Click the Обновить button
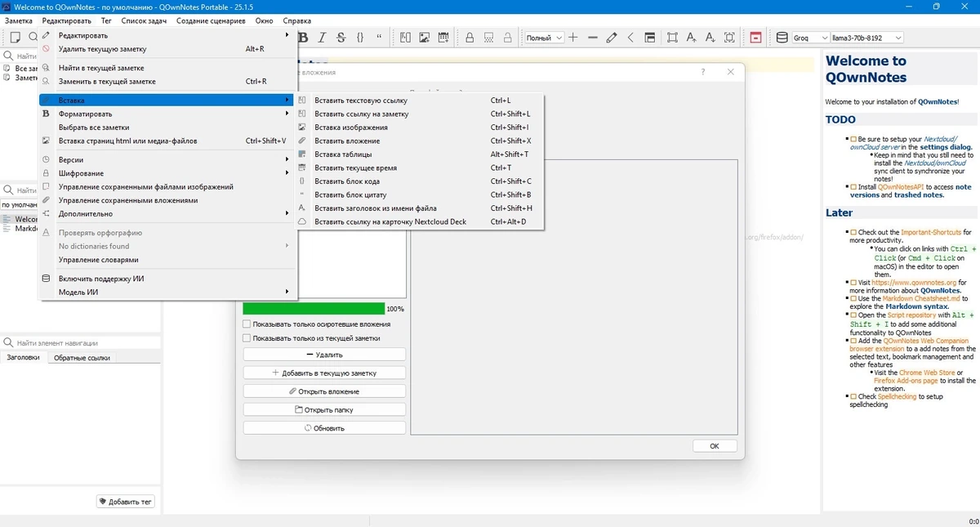 324,428
